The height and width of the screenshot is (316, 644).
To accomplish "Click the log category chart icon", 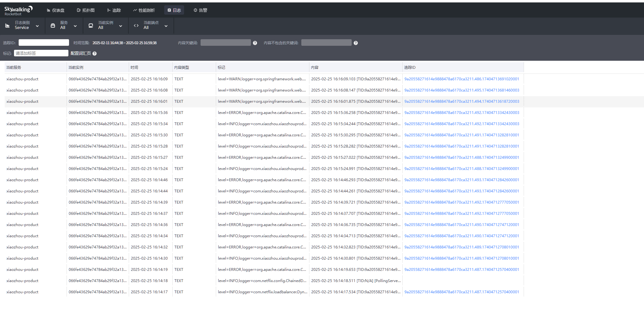I will 7,26.
